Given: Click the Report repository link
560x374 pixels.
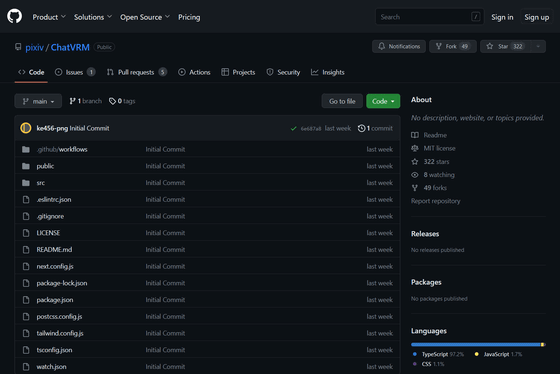Looking at the screenshot, I should click(x=435, y=201).
